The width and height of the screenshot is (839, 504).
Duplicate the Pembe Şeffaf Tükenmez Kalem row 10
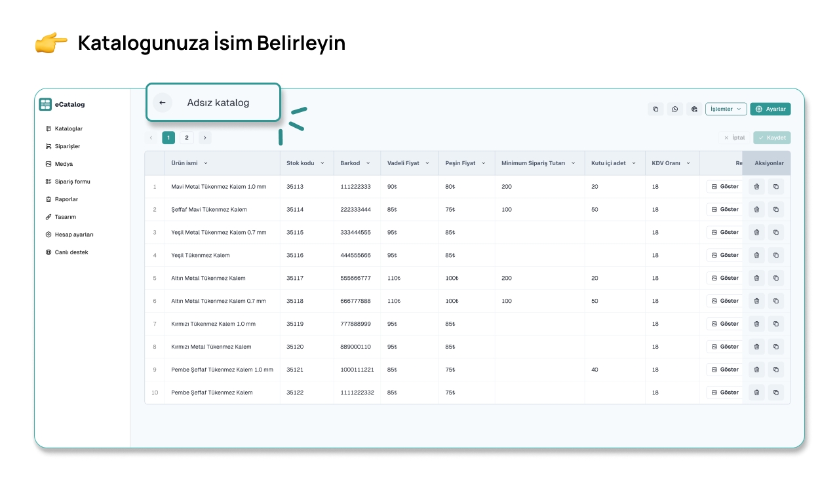coord(775,393)
